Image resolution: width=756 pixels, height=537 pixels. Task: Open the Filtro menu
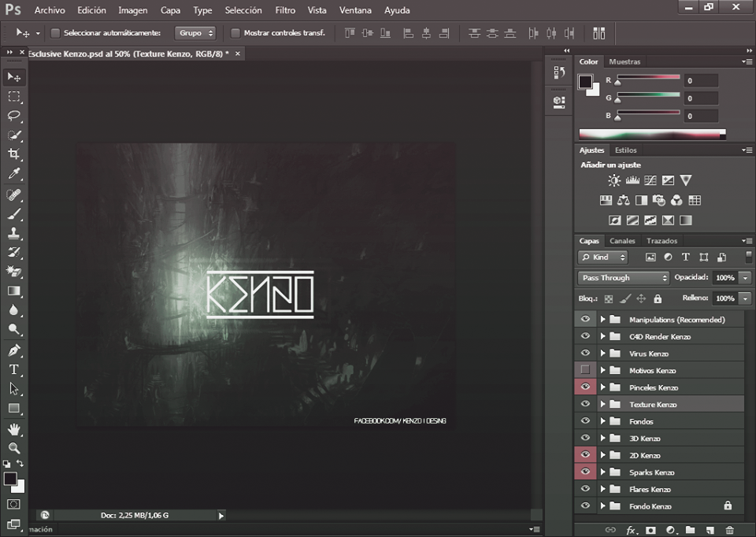click(285, 10)
